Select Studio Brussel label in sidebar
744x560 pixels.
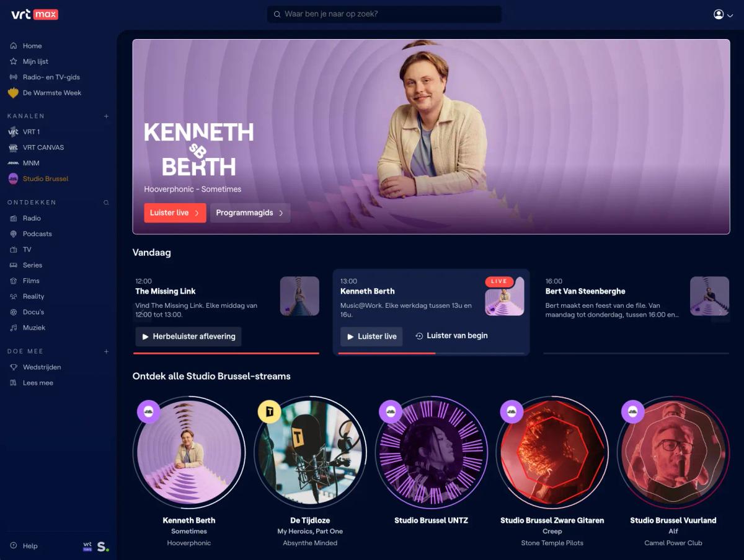[x=46, y=178]
